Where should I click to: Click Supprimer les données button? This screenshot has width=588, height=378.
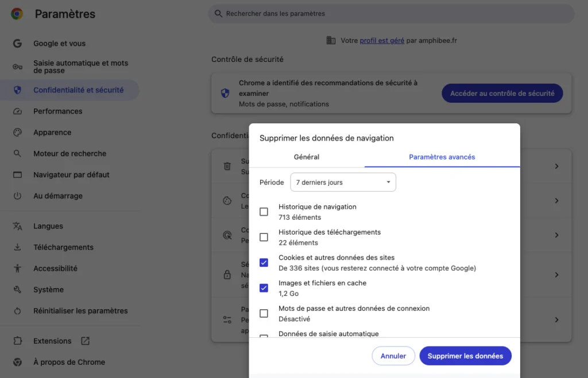point(465,356)
